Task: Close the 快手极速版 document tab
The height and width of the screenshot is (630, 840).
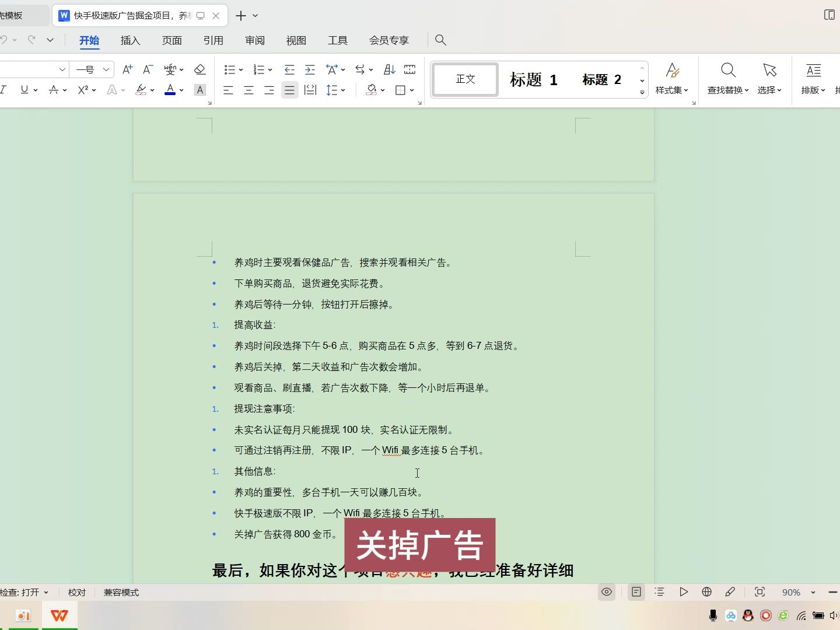Action: click(216, 16)
